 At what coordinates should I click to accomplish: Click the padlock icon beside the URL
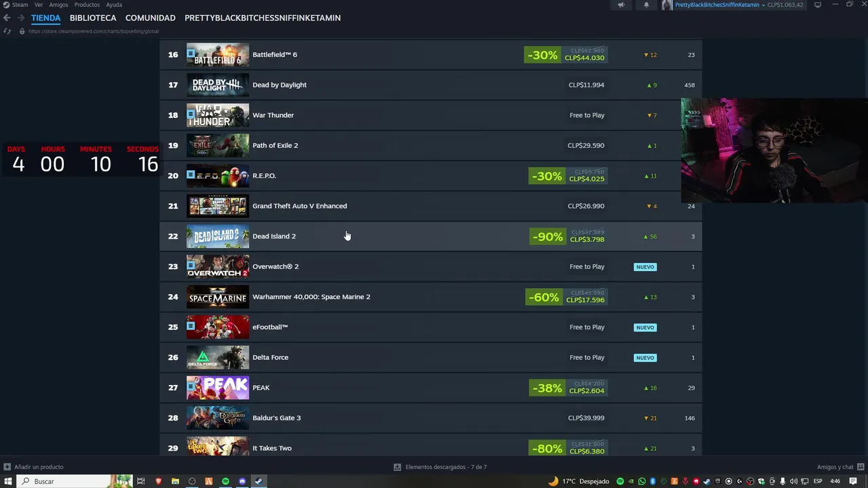tap(22, 31)
